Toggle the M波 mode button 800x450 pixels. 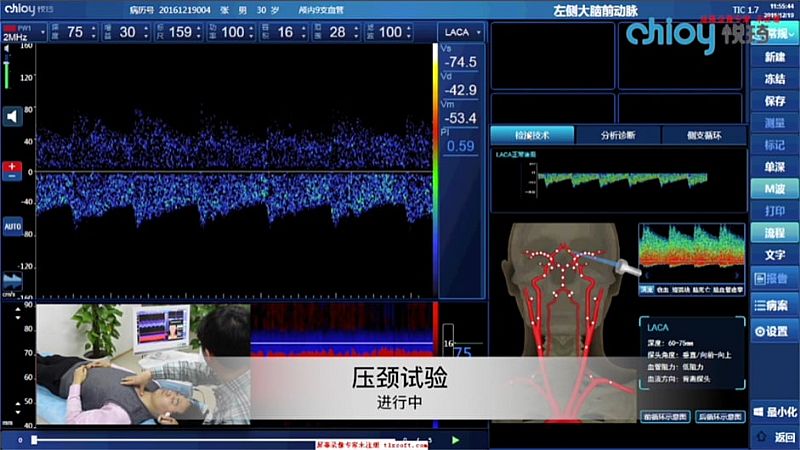[x=774, y=189]
